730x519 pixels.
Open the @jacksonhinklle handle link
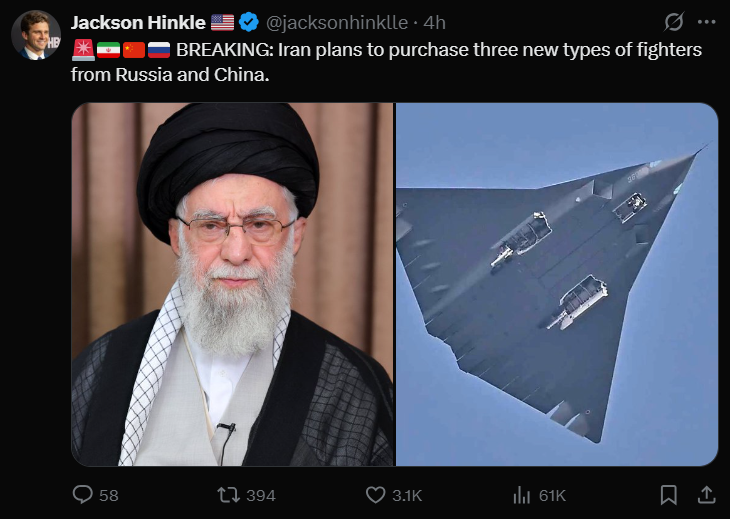[x=337, y=22]
